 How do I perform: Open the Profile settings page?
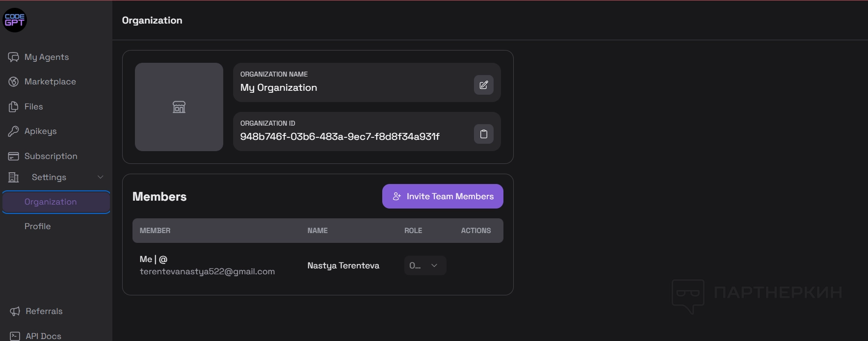(x=38, y=226)
